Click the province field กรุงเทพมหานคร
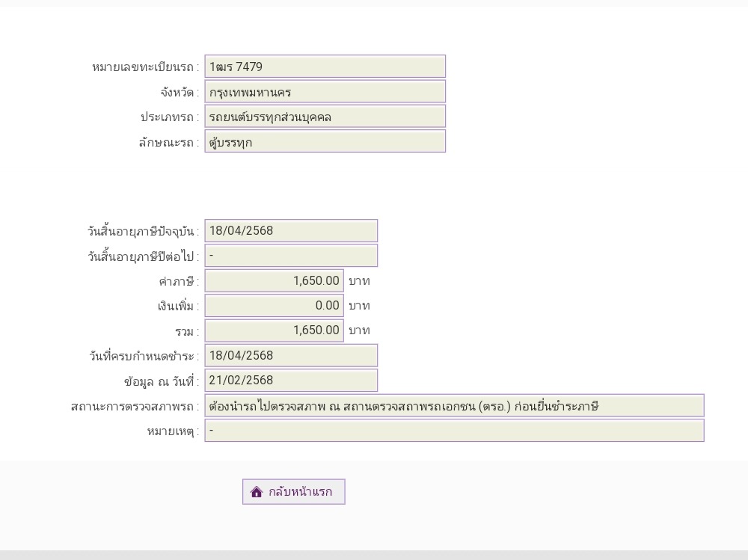The height and width of the screenshot is (560, 748). click(x=325, y=91)
